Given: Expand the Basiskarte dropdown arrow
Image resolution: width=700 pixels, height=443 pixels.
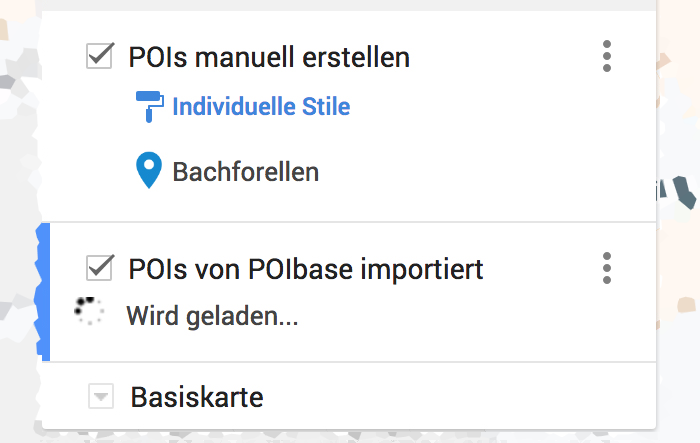Looking at the screenshot, I should click(x=100, y=397).
